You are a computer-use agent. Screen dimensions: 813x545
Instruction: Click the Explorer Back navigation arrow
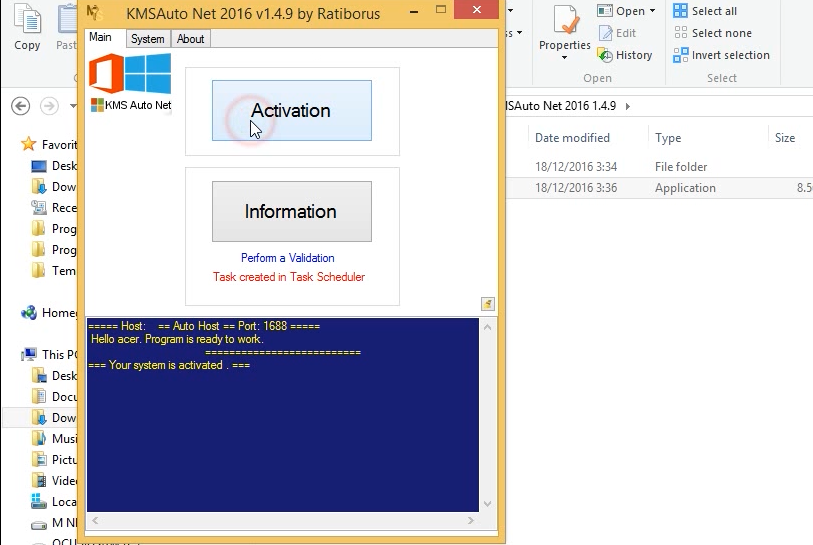pos(21,106)
